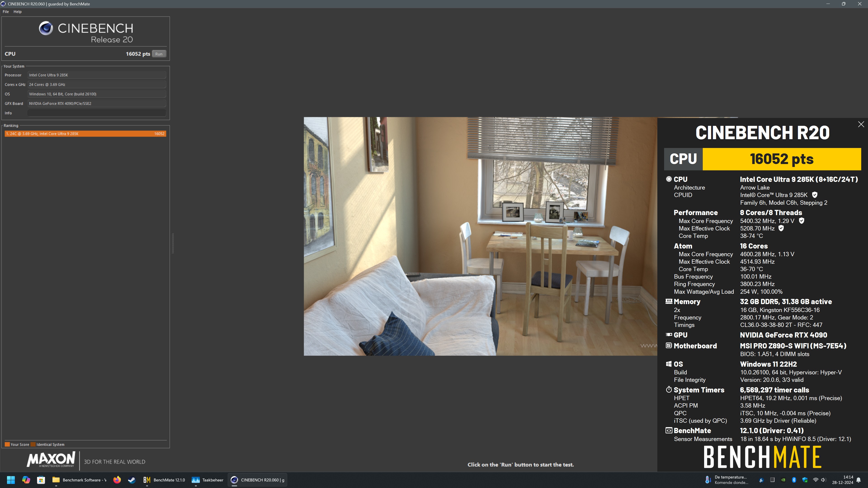Click the Windows OS icon in BenchMate panel
This screenshot has height=488, width=868.
tap(669, 364)
